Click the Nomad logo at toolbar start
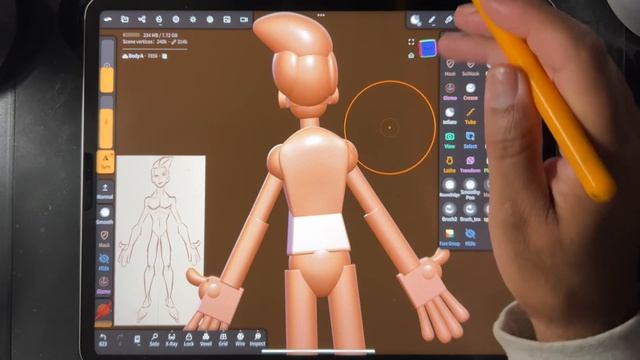The image size is (640, 360). 108,19
